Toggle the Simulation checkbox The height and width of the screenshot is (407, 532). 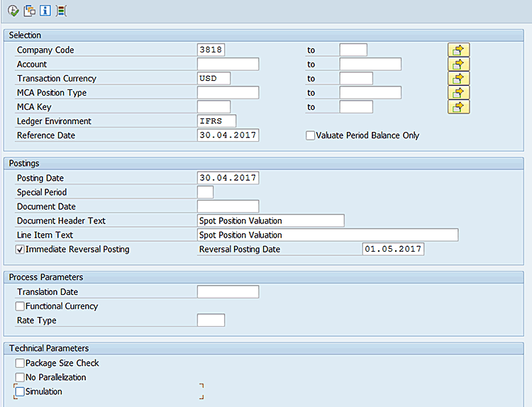point(20,391)
